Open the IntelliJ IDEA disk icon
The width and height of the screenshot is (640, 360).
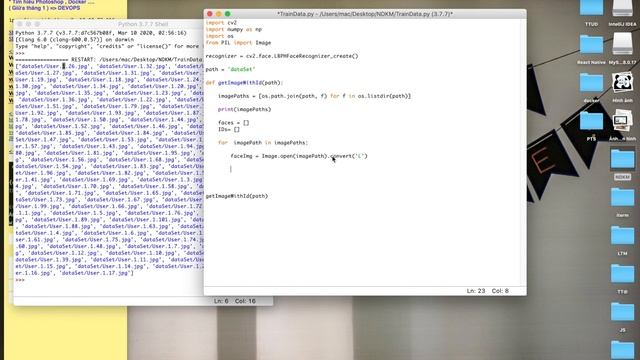[x=622, y=8]
